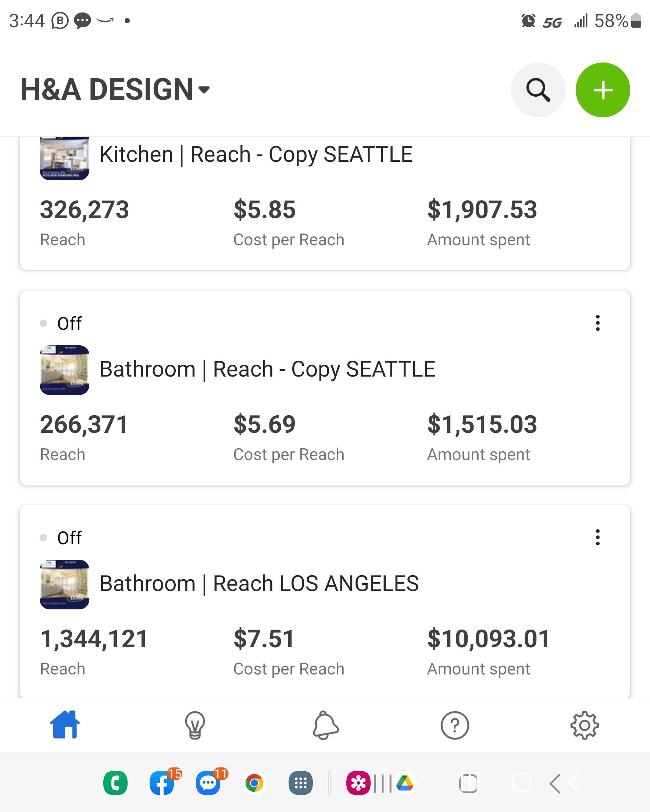Open the gear settings tab
Viewport: 650px width, 812px height.
click(x=585, y=725)
